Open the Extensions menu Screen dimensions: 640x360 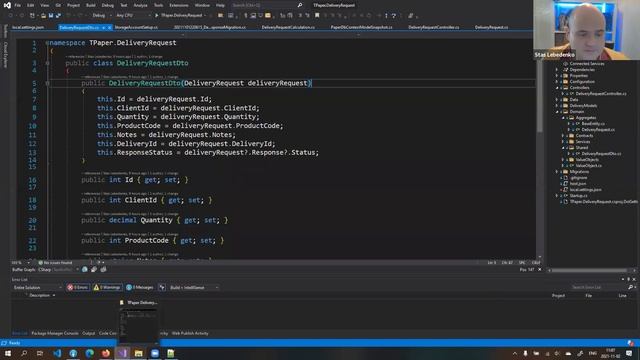tap(179, 5)
